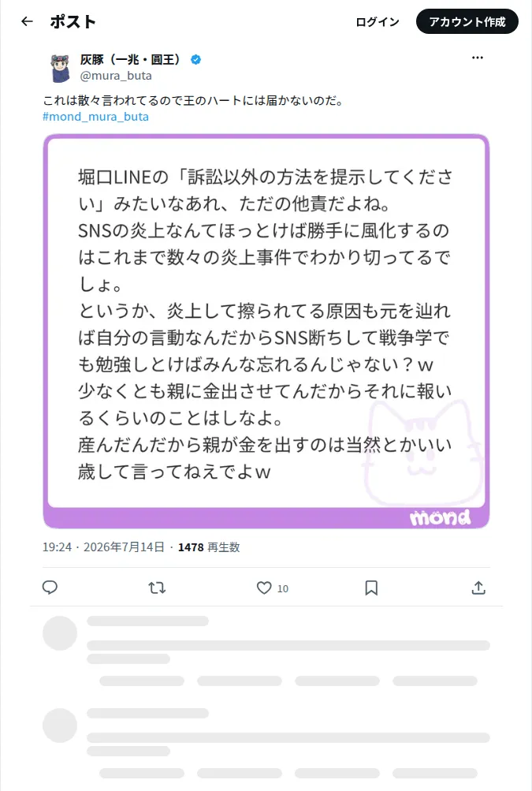Click the like count number 10
This screenshot has height=791, width=532.
[282, 588]
